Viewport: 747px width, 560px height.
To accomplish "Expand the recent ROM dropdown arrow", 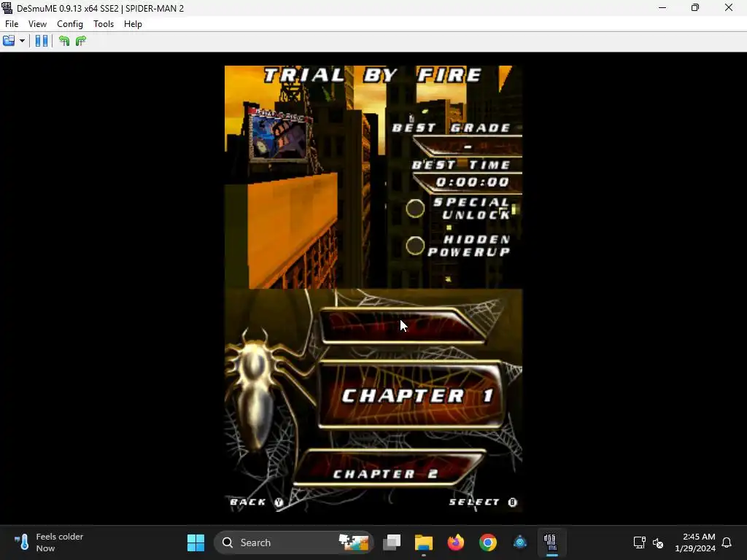I will click(x=22, y=41).
